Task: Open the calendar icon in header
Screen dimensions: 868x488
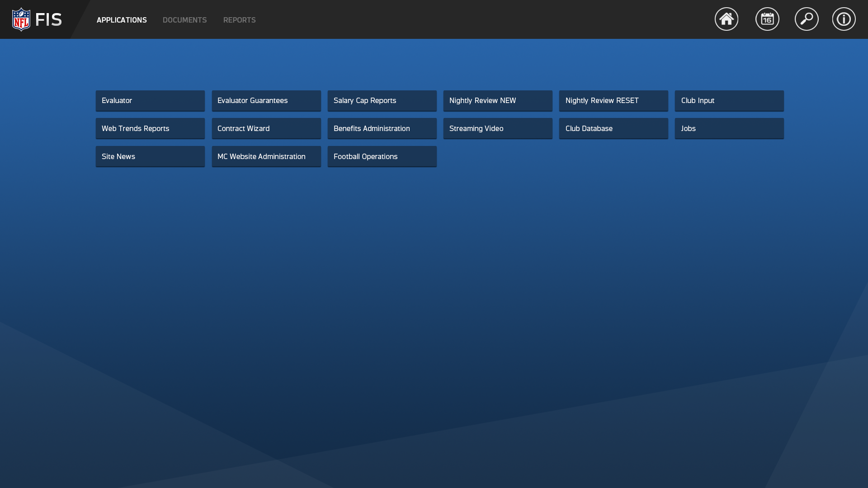Action: point(767,19)
